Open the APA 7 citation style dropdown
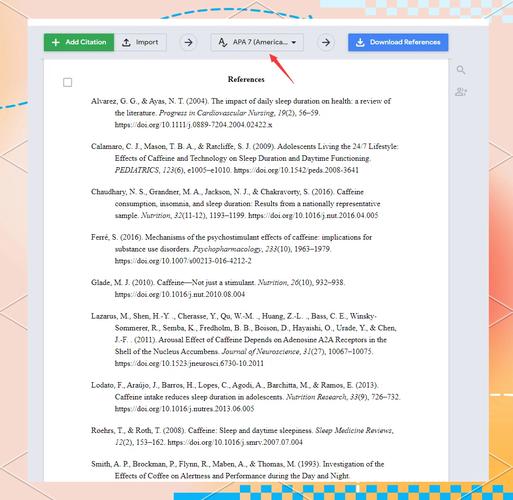This screenshot has height=500, width=513. coord(257,42)
